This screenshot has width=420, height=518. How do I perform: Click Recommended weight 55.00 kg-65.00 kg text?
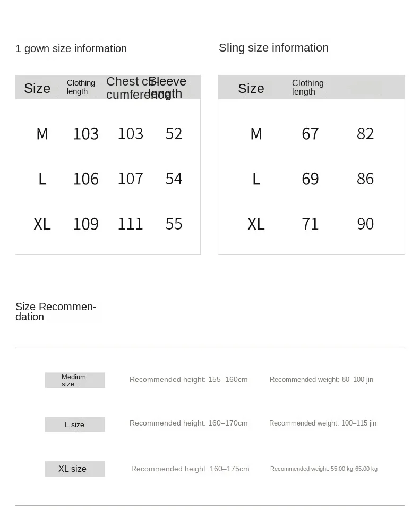coord(324,469)
